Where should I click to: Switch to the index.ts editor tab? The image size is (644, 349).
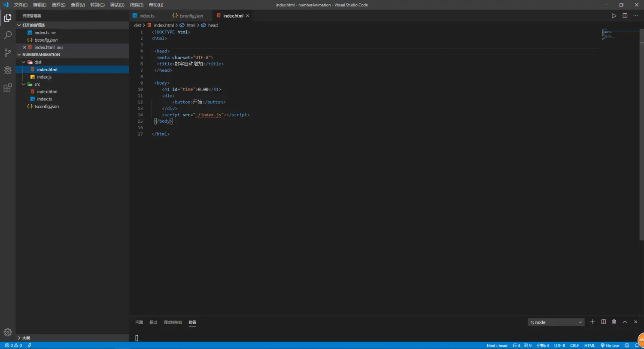point(146,16)
